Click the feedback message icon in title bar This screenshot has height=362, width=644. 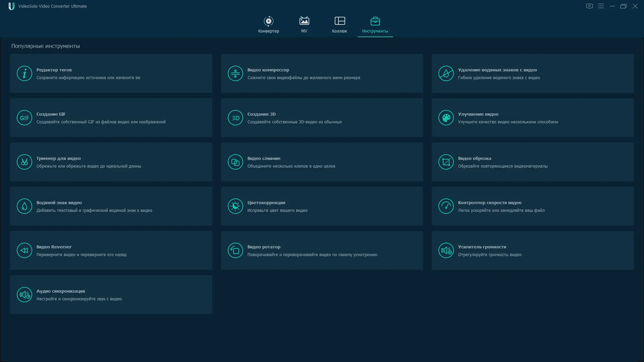pos(589,6)
